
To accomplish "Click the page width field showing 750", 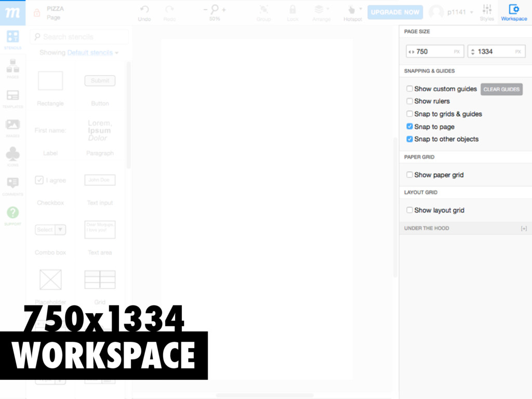I will [435, 51].
